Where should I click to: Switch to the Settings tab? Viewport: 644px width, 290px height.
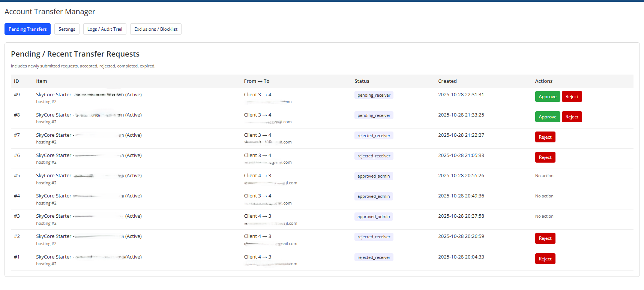[67, 29]
